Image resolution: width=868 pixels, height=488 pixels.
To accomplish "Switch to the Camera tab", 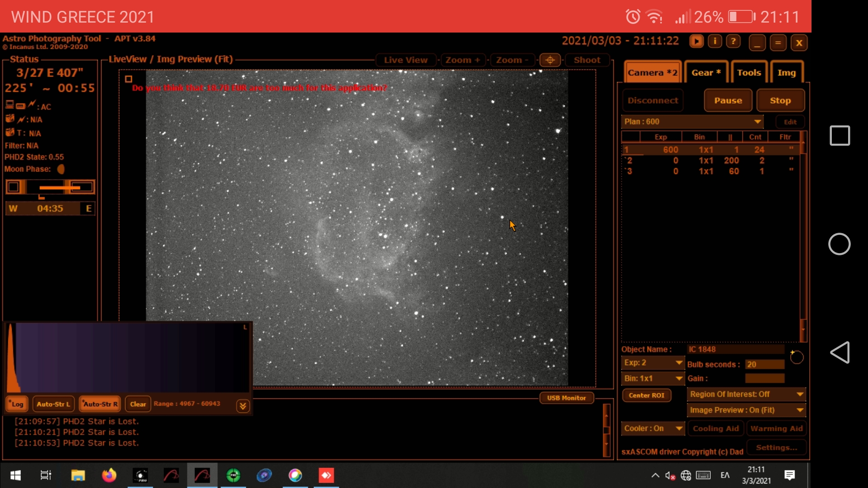I will 652,72.
